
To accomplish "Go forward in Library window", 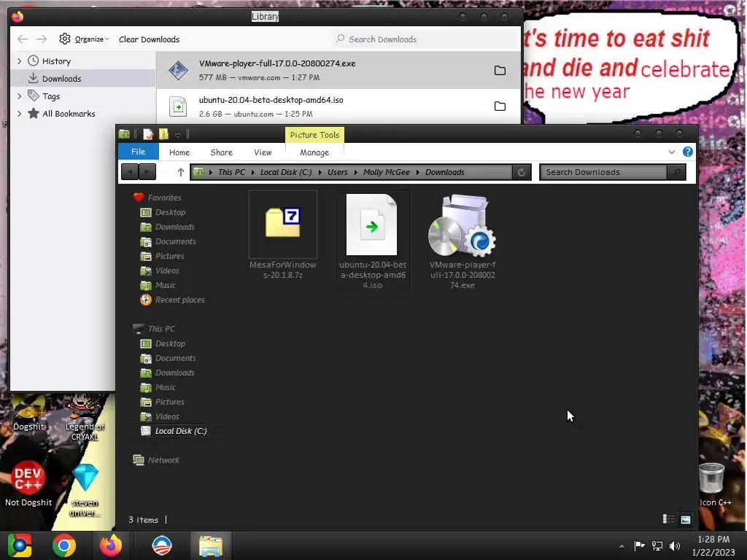I will click(42, 39).
